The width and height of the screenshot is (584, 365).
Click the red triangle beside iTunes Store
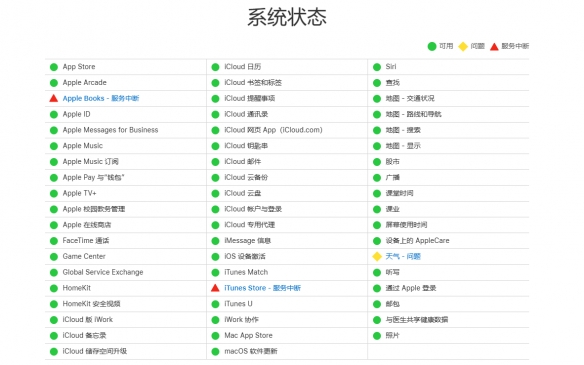[215, 288]
